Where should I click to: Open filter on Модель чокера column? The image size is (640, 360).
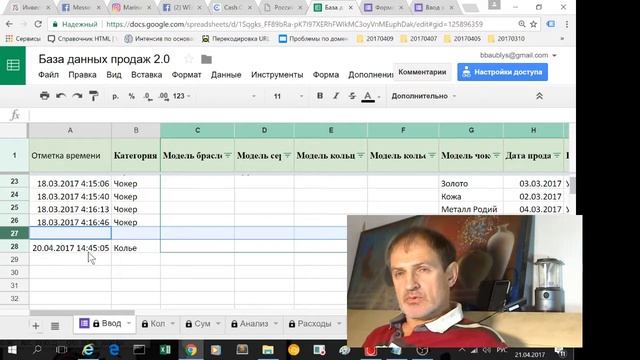tap(496, 156)
